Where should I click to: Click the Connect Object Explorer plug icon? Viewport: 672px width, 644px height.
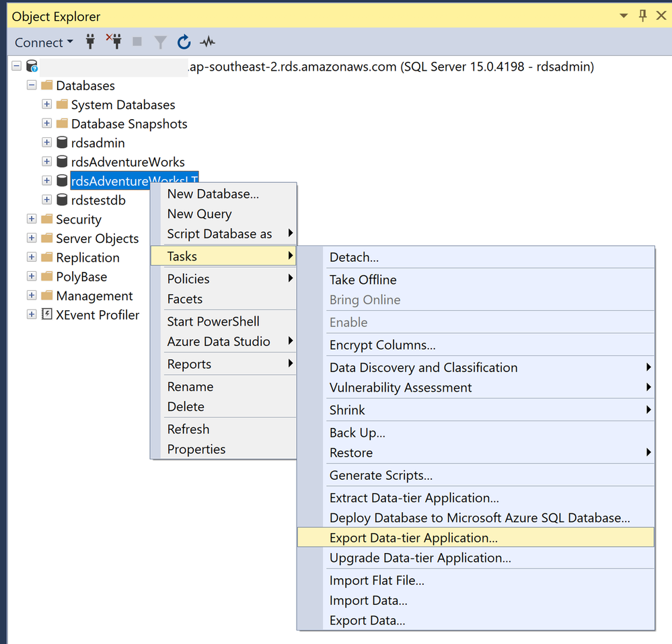(90, 42)
